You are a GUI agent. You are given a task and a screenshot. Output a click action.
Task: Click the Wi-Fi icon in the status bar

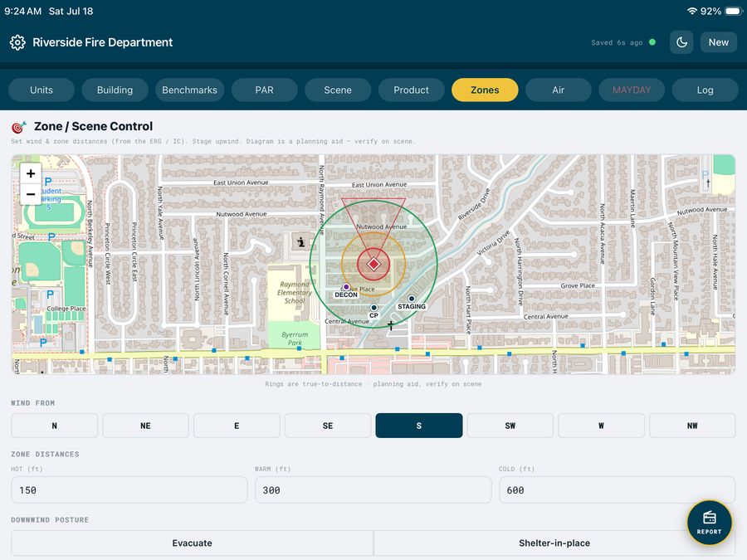[x=691, y=11]
